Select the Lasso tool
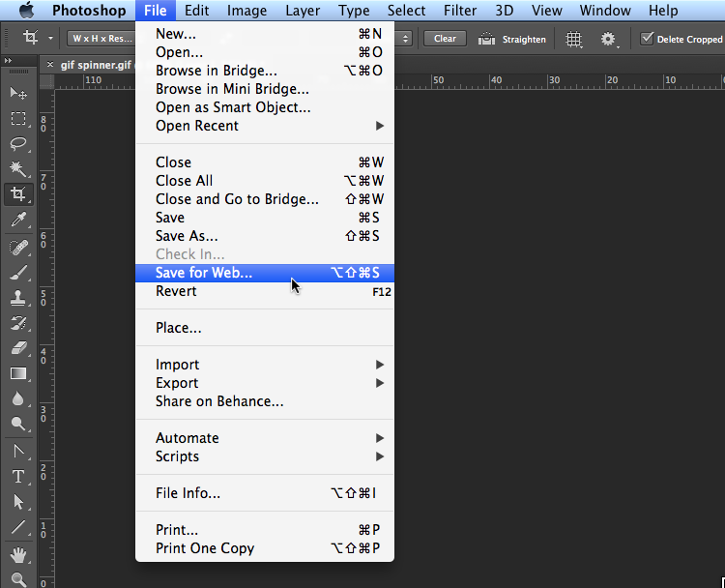725x588 pixels. [18, 143]
